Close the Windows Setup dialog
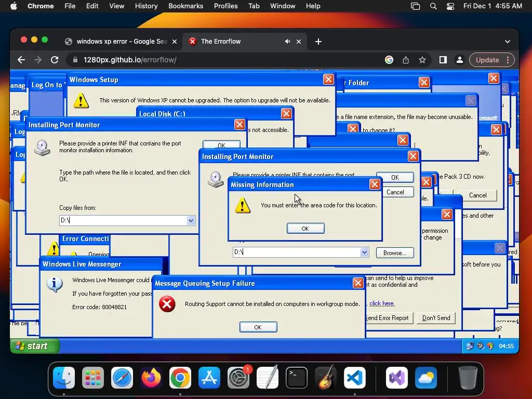532x399 pixels. [x=328, y=79]
